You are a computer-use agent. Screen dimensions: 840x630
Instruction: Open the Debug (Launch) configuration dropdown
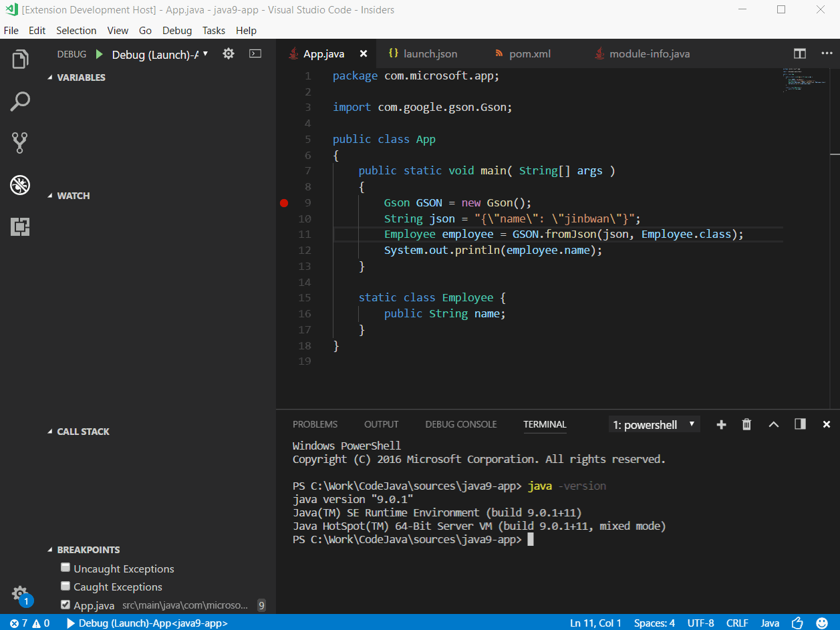coord(158,54)
